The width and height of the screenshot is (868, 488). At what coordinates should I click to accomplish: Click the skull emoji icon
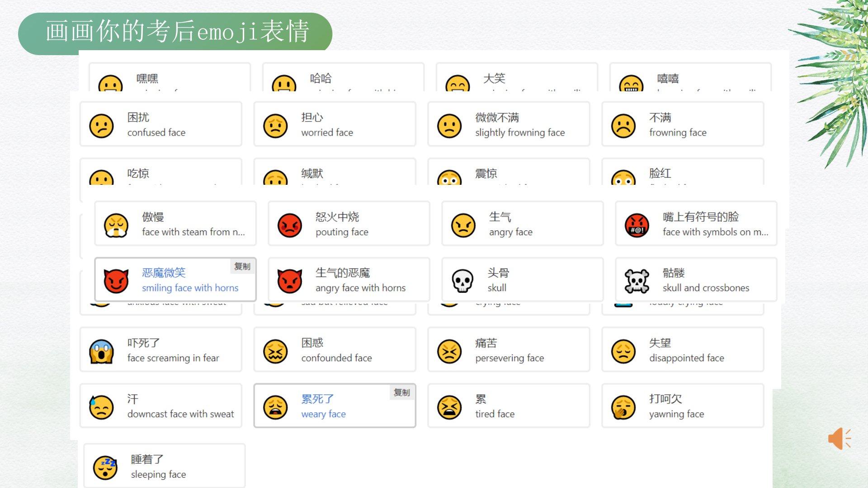point(462,281)
